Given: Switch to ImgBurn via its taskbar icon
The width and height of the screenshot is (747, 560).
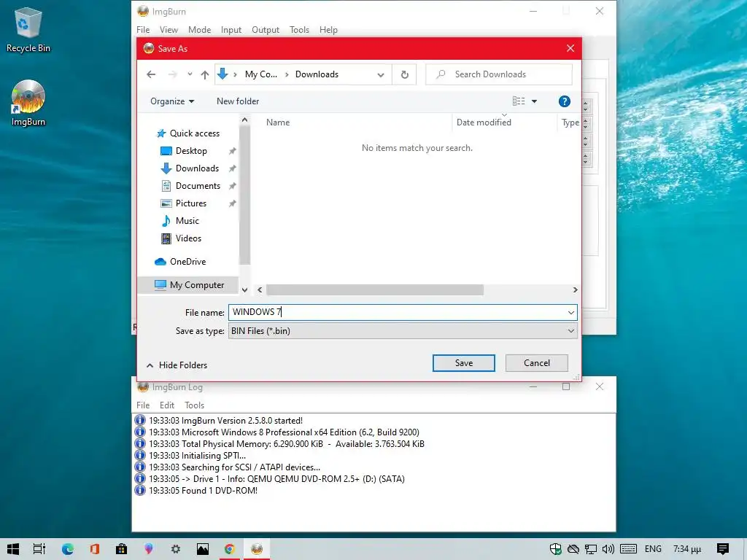Looking at the screenshot, I should [257, 549].
